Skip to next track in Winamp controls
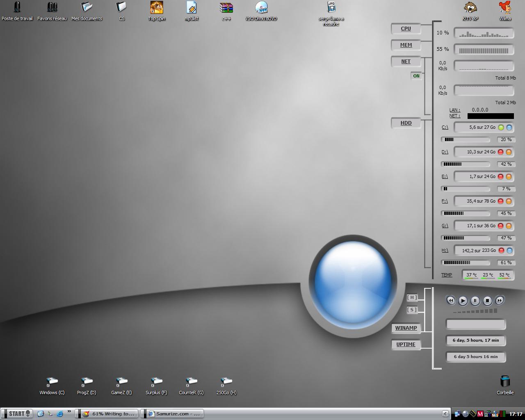 [500, 301]
